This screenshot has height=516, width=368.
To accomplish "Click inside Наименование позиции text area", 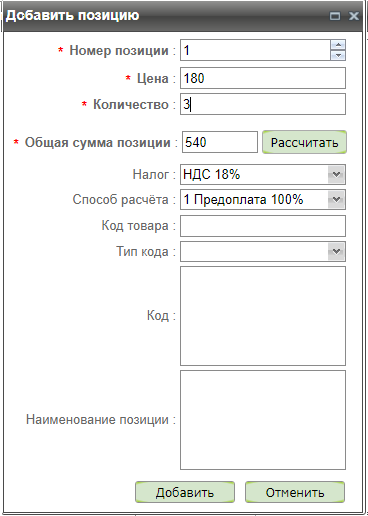I will click(x=263, y=420).
